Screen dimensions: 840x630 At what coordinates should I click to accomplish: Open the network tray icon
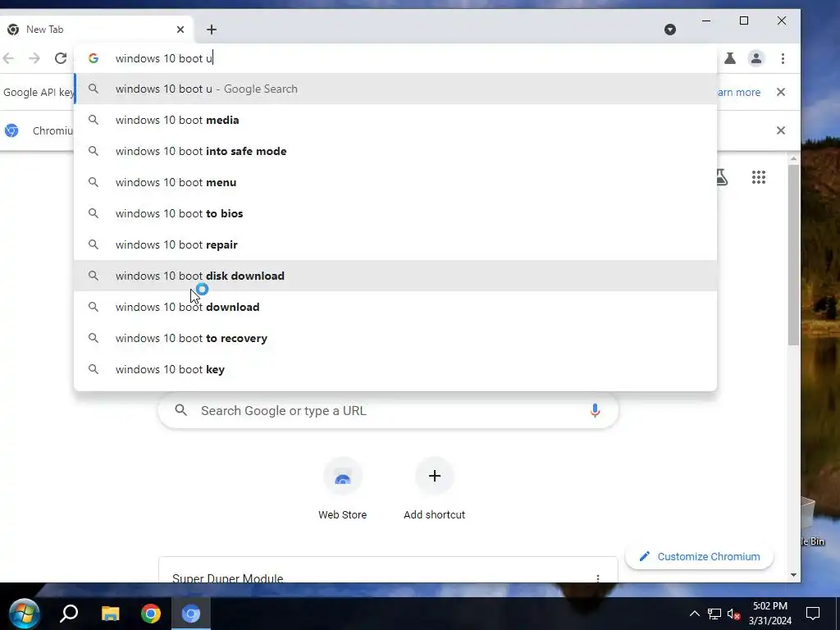pos(714,614)
